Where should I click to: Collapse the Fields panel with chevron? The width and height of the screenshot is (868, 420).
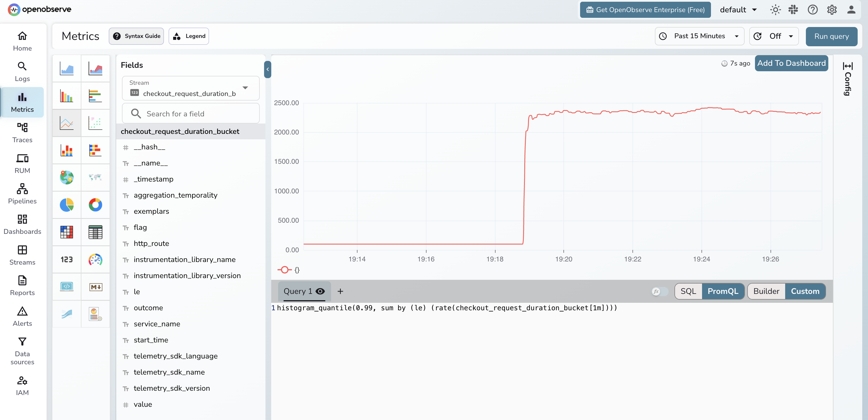click(267, 69)
